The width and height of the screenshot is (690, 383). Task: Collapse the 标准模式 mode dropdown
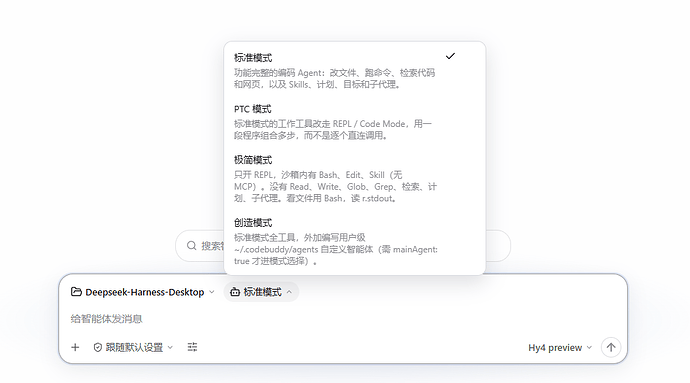coord(261,292)
